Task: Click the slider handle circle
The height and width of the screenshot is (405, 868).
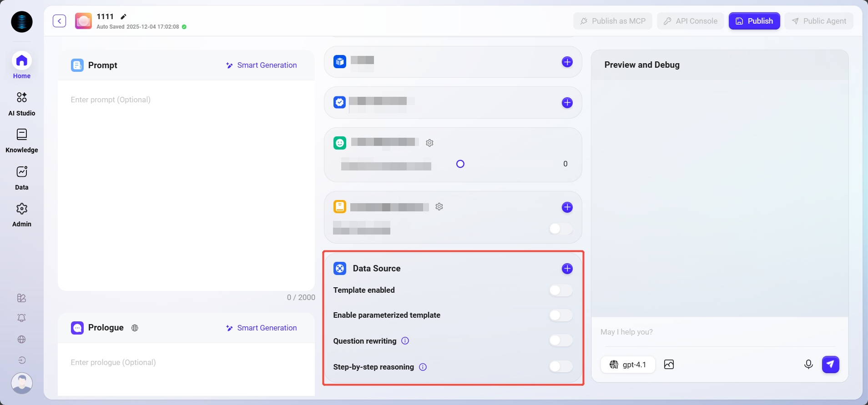Action: click(460, 164)
